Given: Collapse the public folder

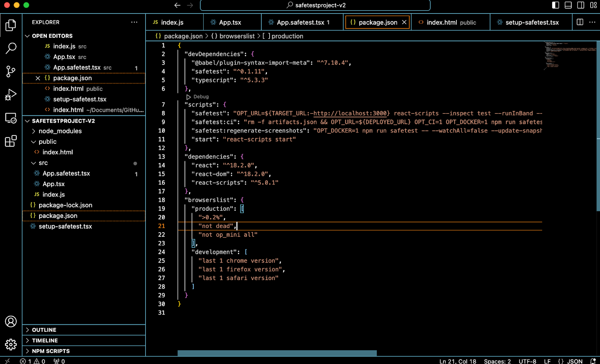Looking at the screenshot, I should [x=84, y=142].
